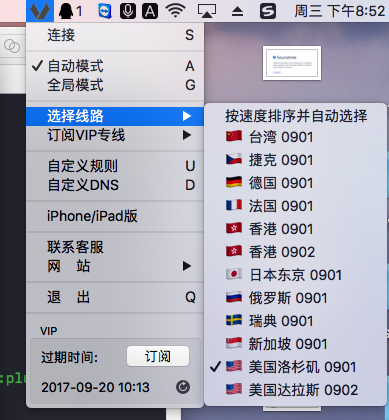Open the iPhone/iPad版 entry

(x=115, y=216)
